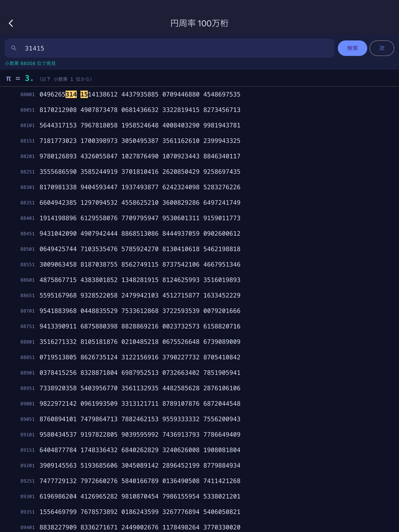Viewport: 399px width, 532px height.
Task: Click digit group 7882462153 in row 89051
Action: tap(140, 419)
